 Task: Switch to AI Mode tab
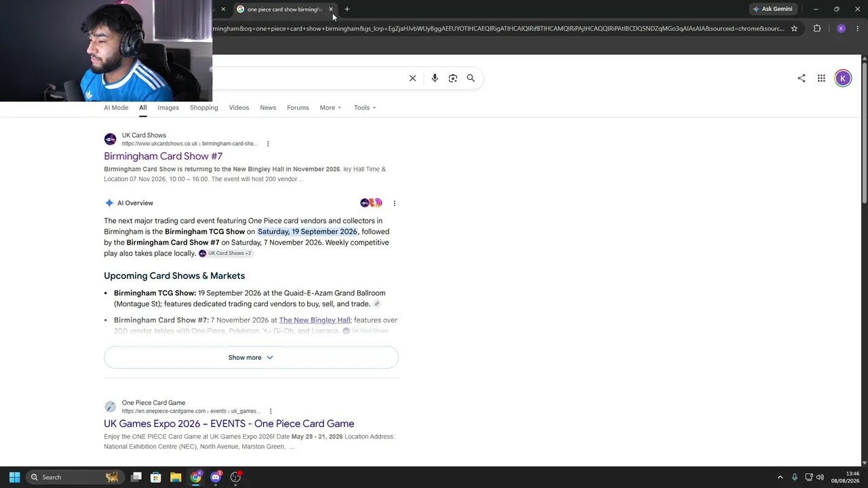click(116, 108)
